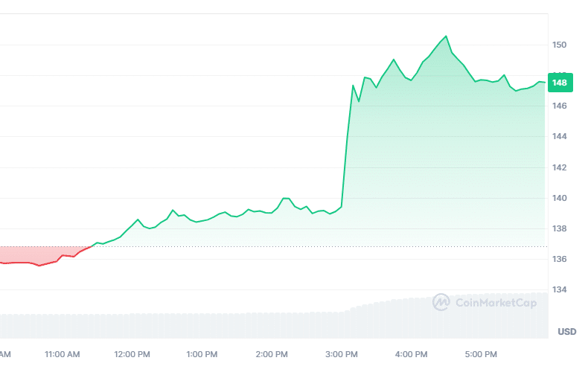
Task: Click the highest peak of the green price line
Action: pos(446,36)
